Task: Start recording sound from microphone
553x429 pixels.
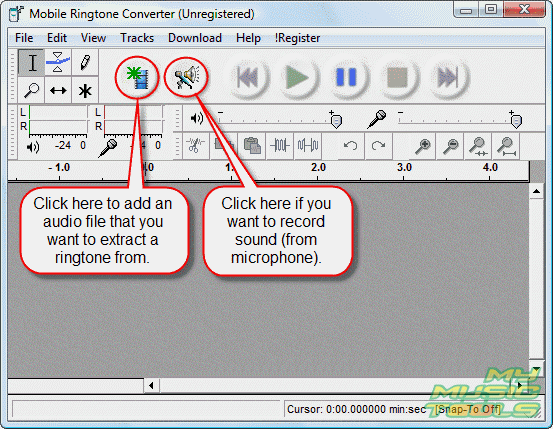Action: pos(187,77)
